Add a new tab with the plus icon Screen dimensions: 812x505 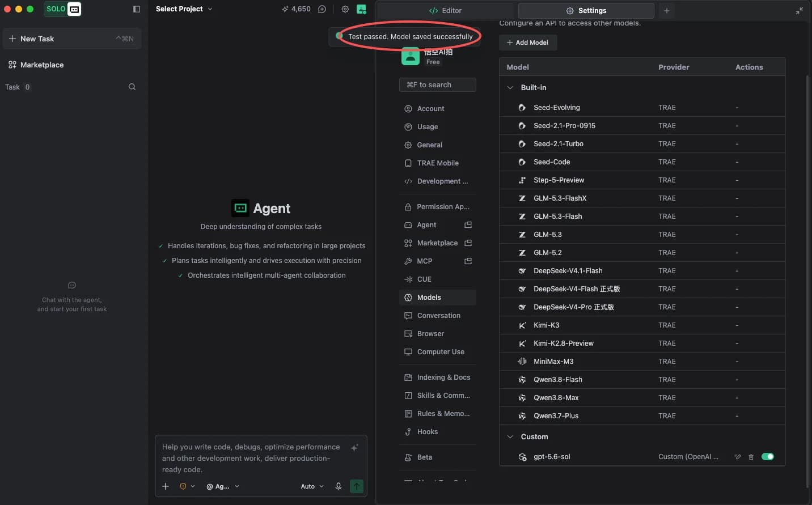coord(667,11)
